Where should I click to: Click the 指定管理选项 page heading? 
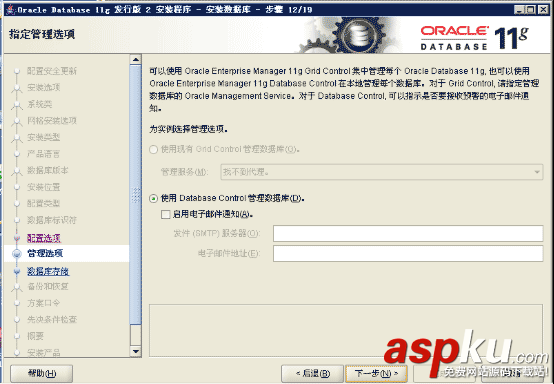42,35
